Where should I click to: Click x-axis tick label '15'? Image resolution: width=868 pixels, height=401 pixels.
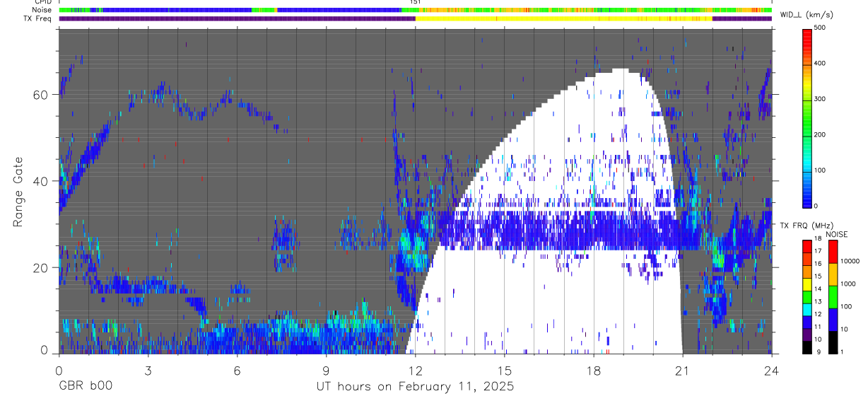504,370
